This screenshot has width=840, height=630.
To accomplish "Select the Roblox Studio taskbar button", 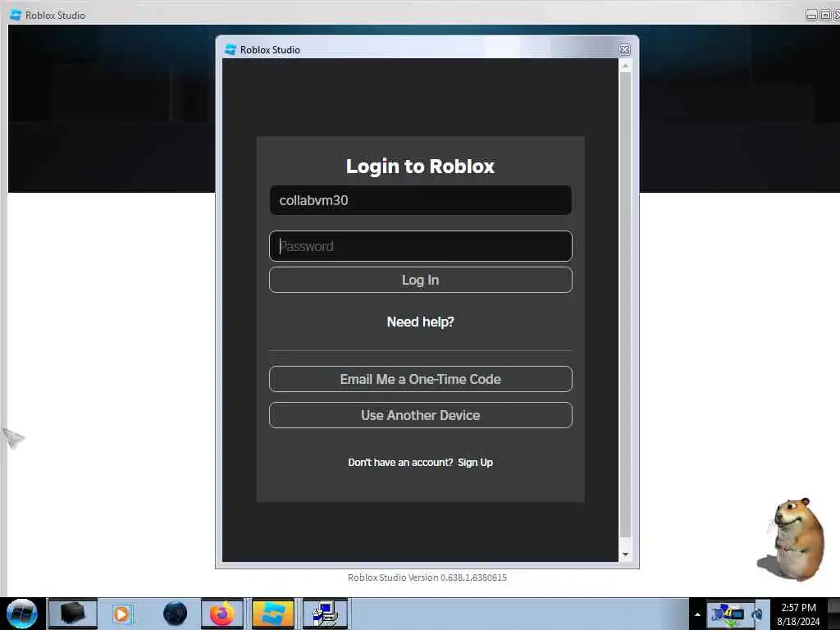I will click(x=273, y=614).
